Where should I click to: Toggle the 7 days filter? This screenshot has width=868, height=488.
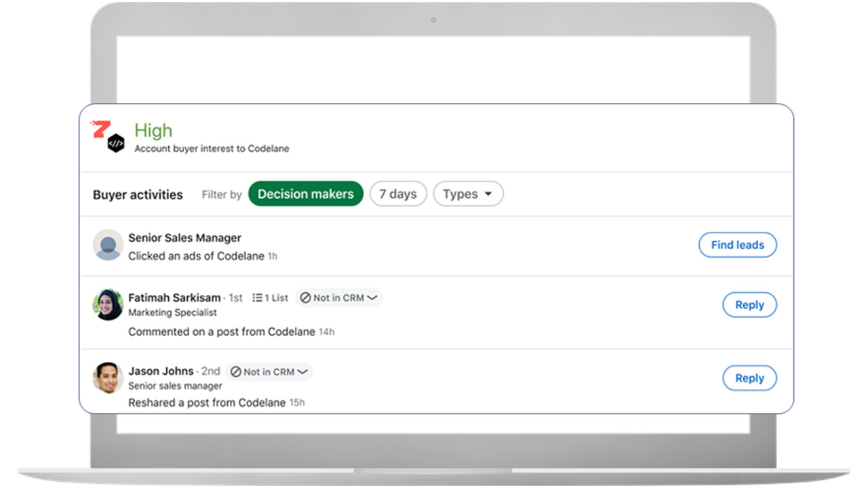(398, 194)
